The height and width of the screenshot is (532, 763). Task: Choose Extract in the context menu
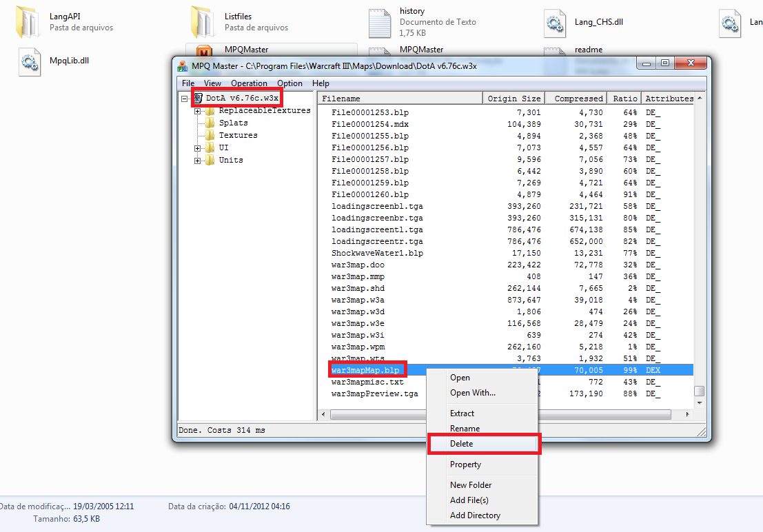[x=482, y=413]
